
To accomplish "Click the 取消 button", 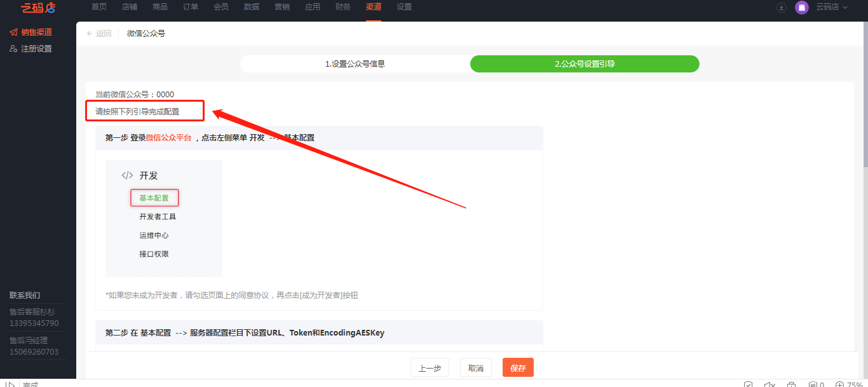I will click(x=476, y=367).
